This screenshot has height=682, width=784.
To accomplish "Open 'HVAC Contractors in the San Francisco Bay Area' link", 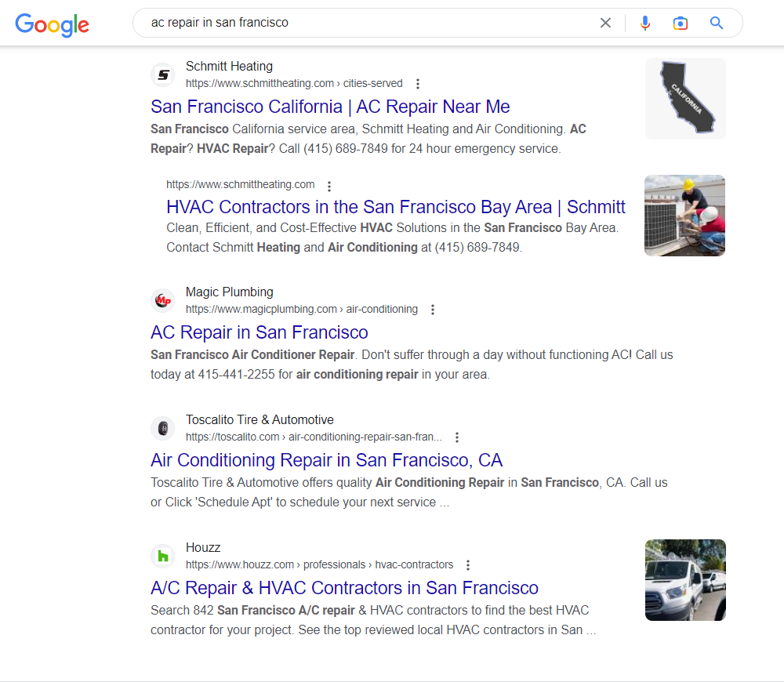I will [x=395, y=206].
